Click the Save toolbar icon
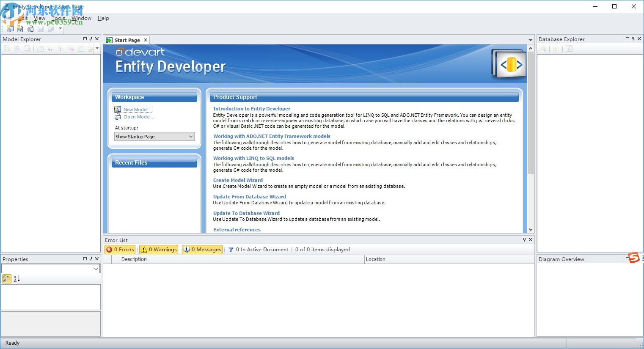 tap(40, 29)
